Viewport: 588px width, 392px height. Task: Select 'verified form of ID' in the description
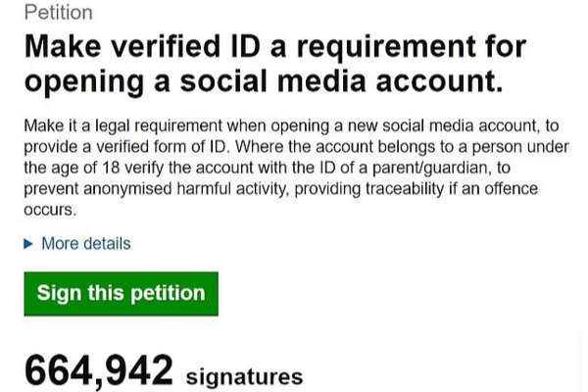click(x=163, y=147)
